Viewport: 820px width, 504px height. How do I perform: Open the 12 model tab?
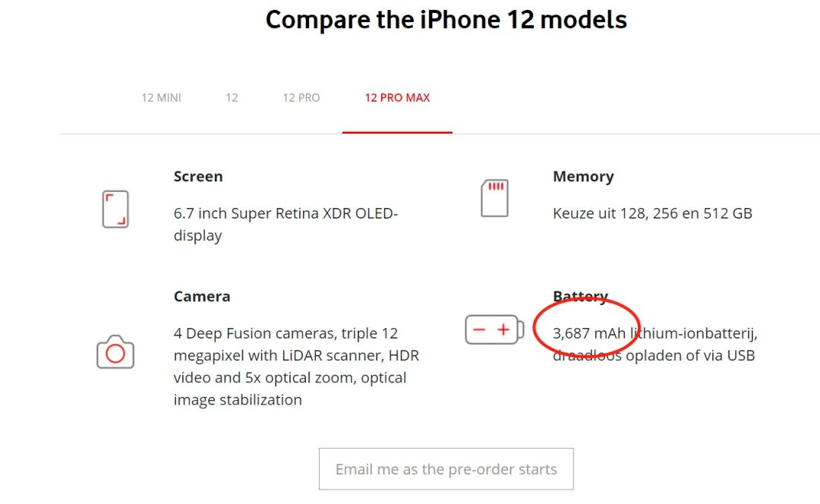click(232, 98)
